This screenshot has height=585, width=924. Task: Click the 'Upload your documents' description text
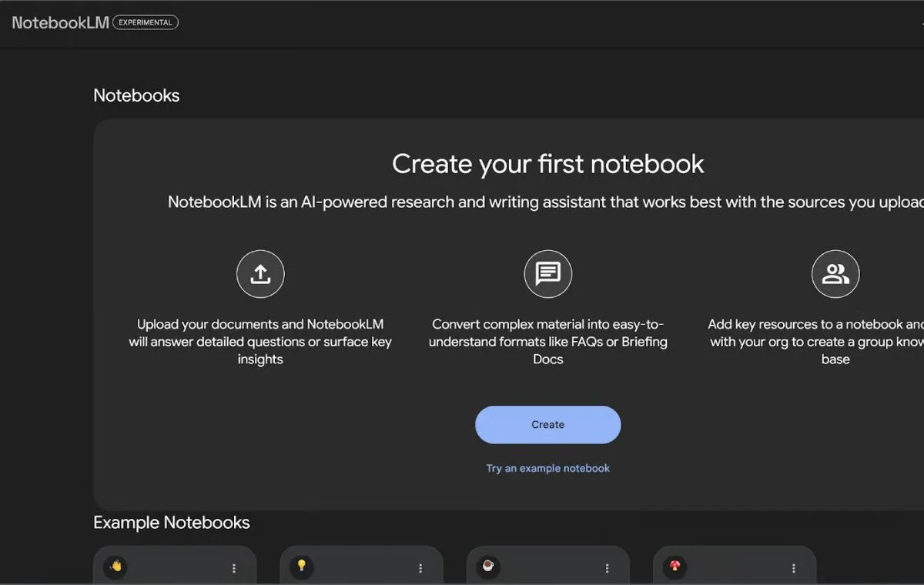[260, 342]
